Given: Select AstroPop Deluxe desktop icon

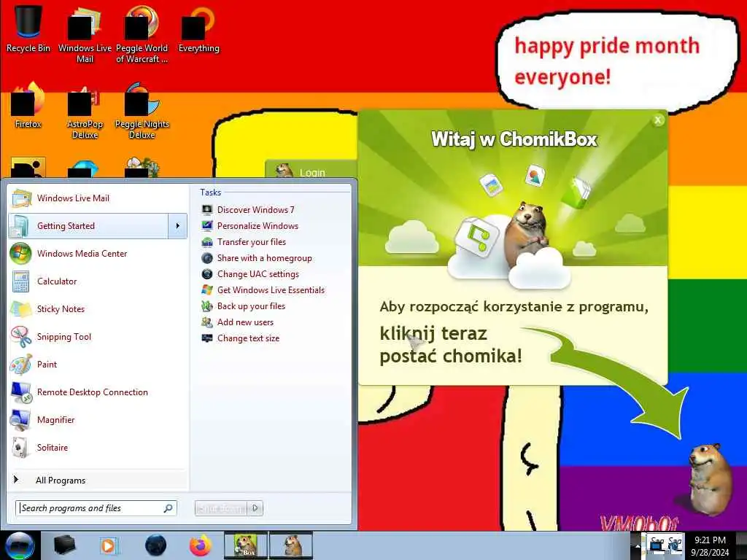Looking at the screenshot, I should [85, 111].
